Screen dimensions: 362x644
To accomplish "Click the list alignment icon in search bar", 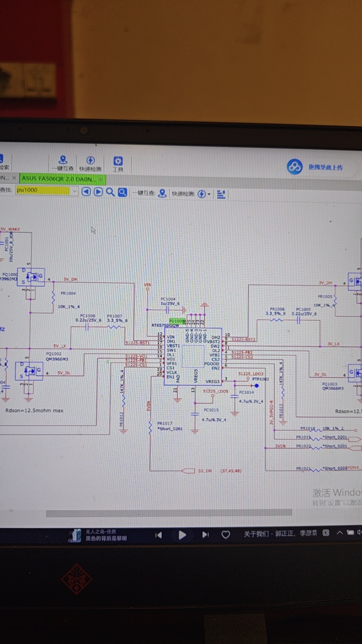I will [221, 194].
